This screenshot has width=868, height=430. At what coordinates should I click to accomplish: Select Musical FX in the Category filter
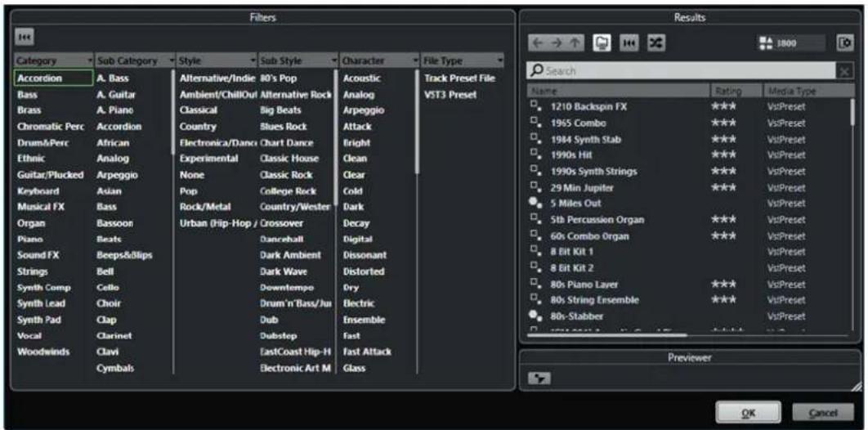click(40, 207)
